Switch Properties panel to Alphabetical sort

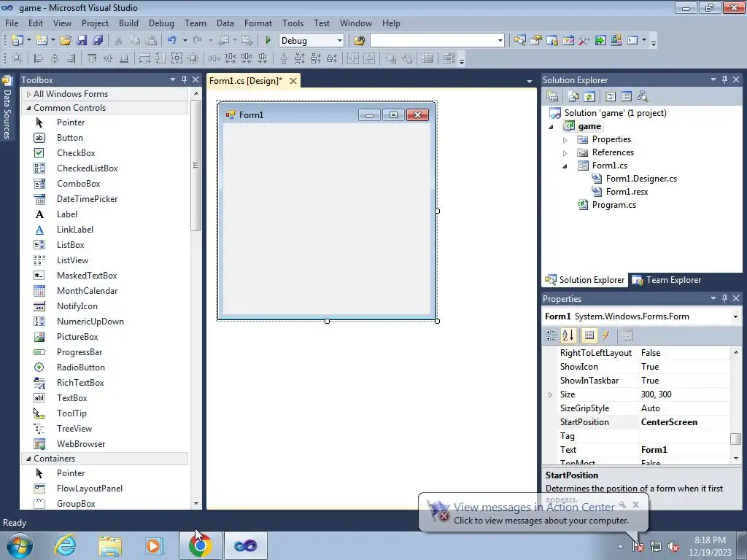pyautogui.click(x=568, y=335)
